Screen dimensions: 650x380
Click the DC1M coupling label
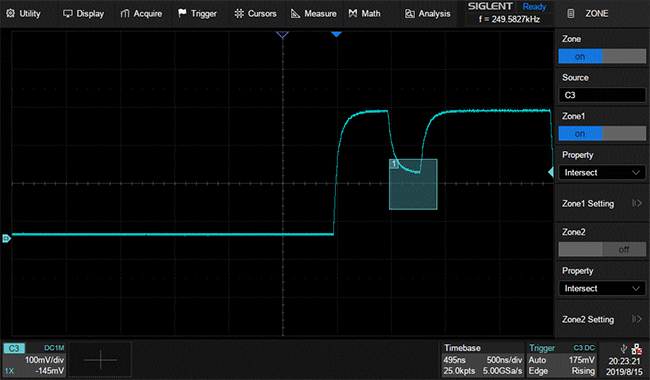(x=54, y=348)
